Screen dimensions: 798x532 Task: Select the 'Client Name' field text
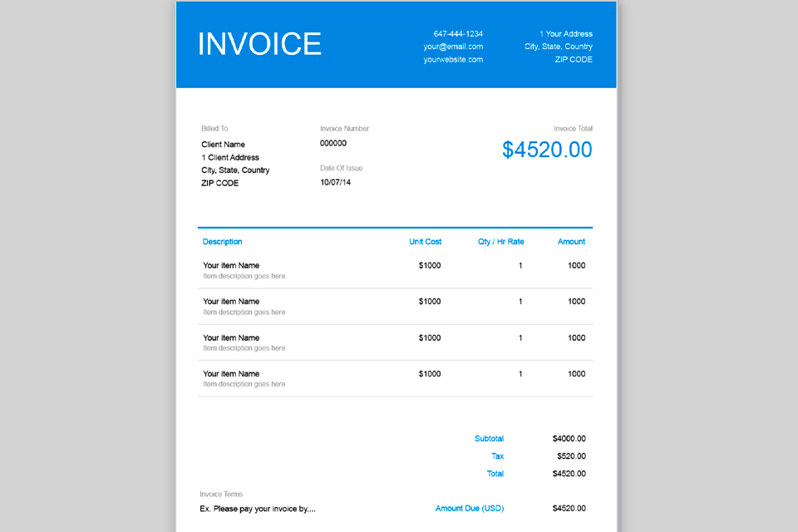pos(223,145)
